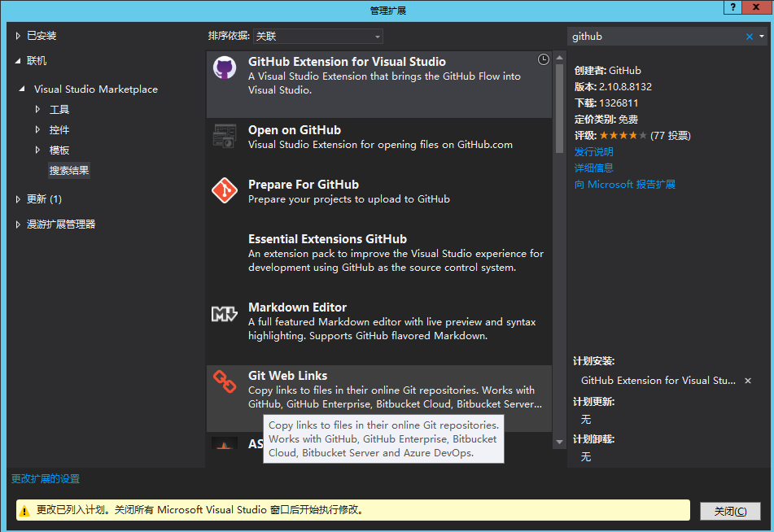Select the 更新 (1) label

[44, 198]
